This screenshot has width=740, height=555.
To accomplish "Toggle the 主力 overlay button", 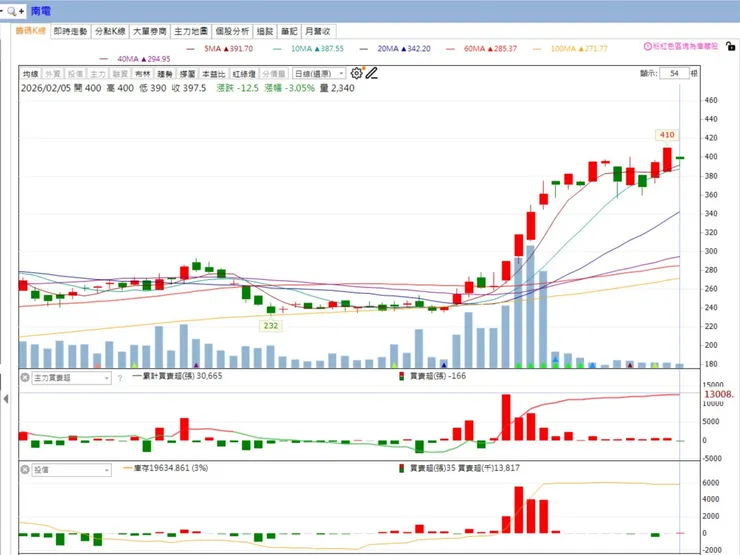I will tap(98, 74).
